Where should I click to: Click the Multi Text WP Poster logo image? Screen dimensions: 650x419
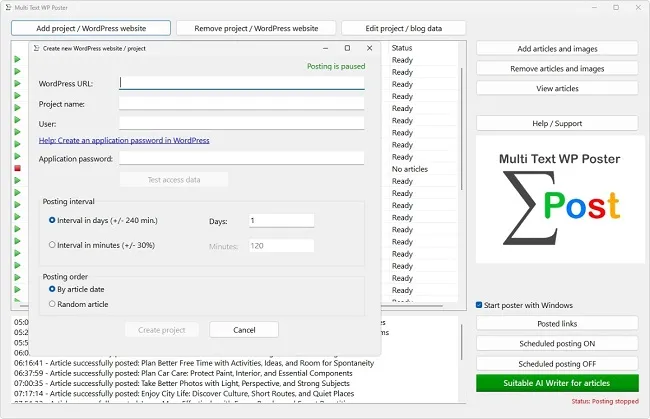(x=560, y=199)
